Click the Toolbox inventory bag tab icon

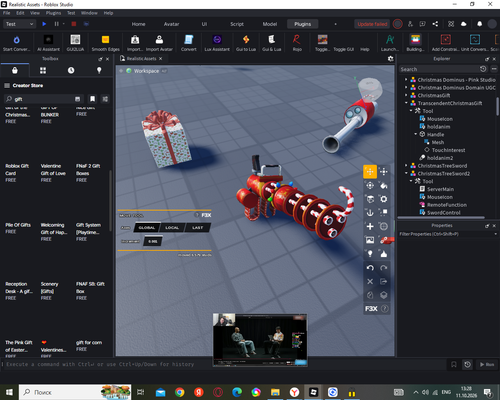pos(15,70)
